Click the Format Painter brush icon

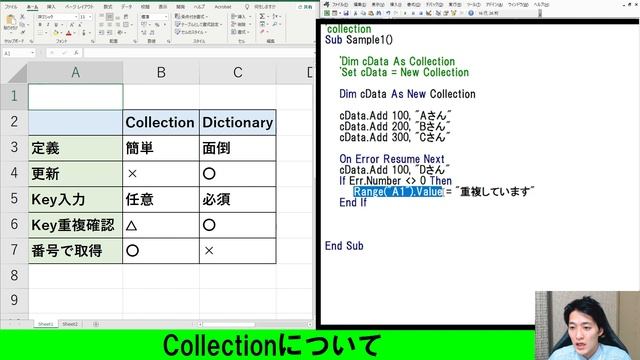coord(23,32)
